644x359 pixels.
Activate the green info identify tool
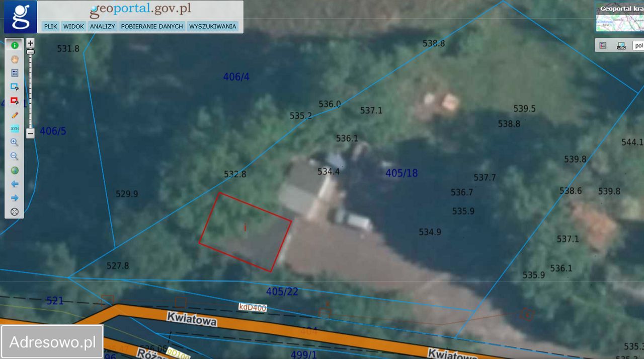[15, 45]
